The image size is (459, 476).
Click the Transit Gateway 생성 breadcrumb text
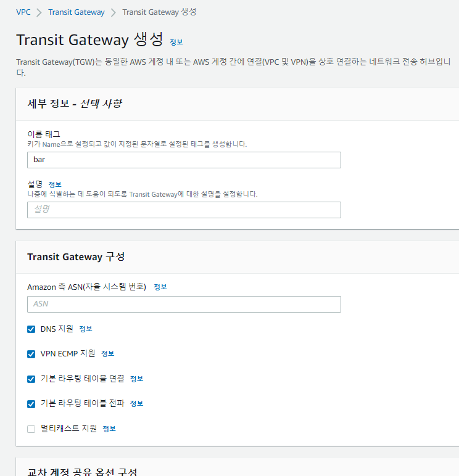click(159, 12)
